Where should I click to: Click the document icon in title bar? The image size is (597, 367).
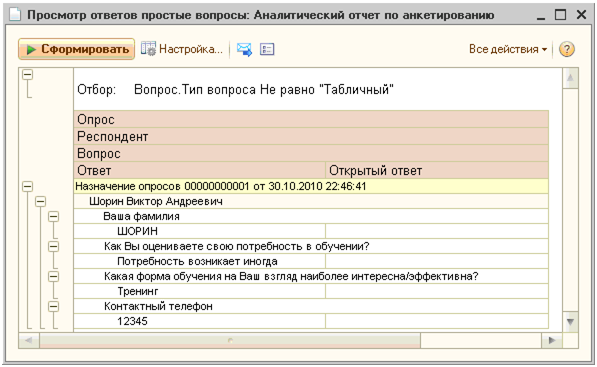click(x=15, y=15)
